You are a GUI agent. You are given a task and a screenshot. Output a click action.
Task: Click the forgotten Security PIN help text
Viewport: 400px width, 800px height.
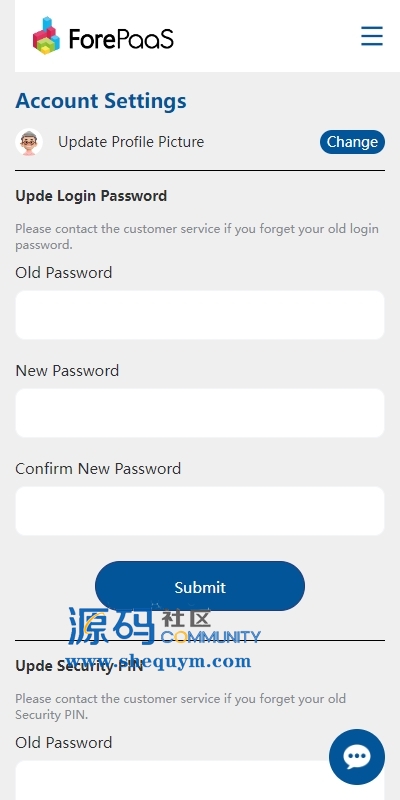181,706
